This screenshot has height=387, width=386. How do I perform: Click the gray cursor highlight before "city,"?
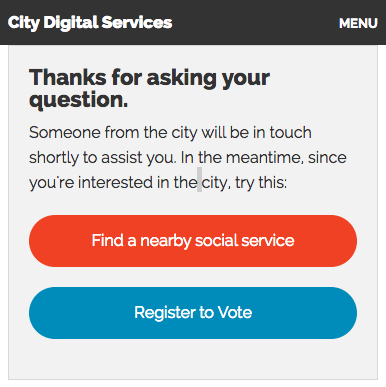click(x=199, y=180)
